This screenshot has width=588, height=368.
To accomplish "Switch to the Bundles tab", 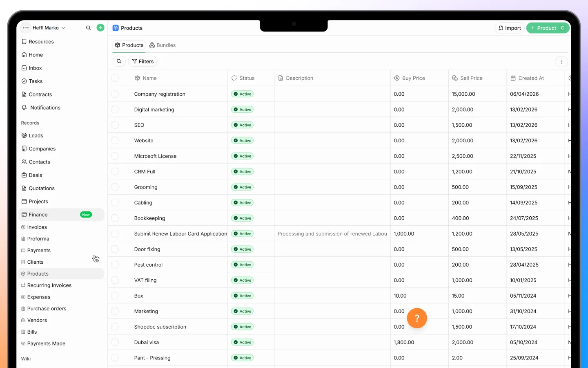I will (x=163, y=45).
